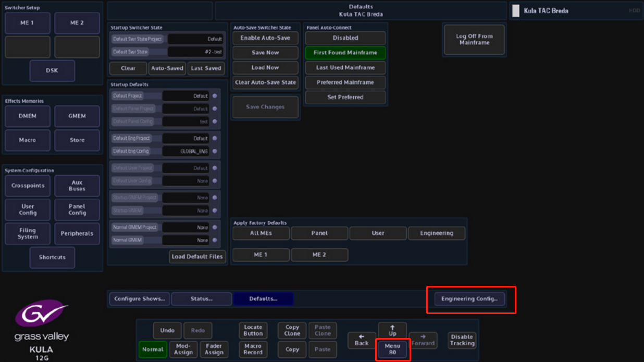
Task: Click the Mod-Assign button
Action: (x=183, y=349)
